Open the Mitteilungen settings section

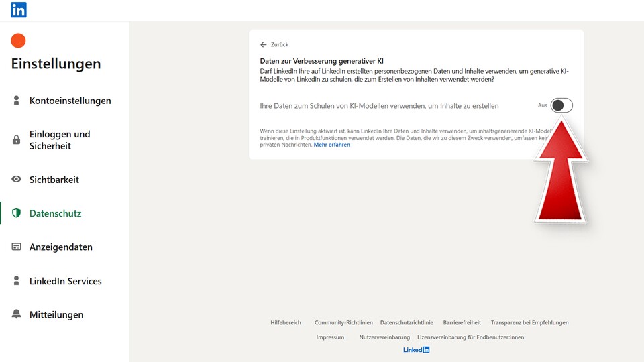[x=56, y=314]
